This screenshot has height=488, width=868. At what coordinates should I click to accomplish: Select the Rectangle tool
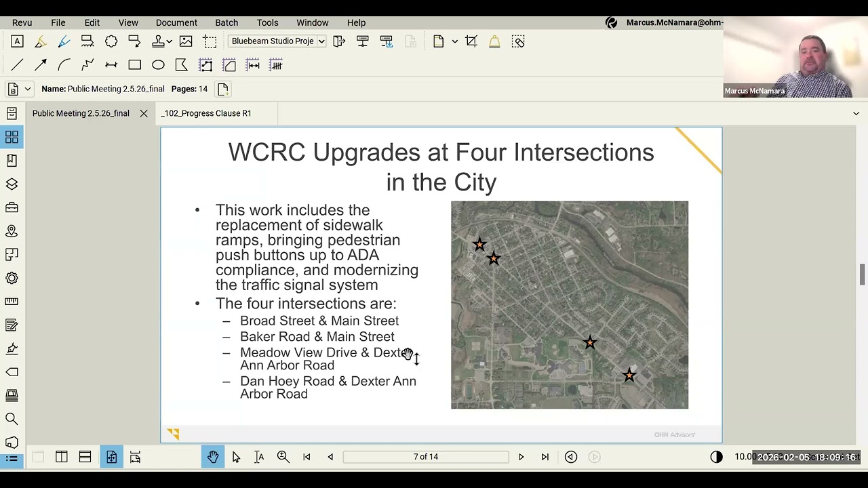click(134, 65)
